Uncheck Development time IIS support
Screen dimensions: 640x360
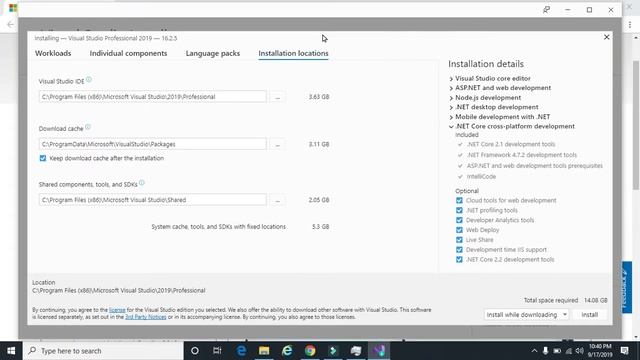459,249
